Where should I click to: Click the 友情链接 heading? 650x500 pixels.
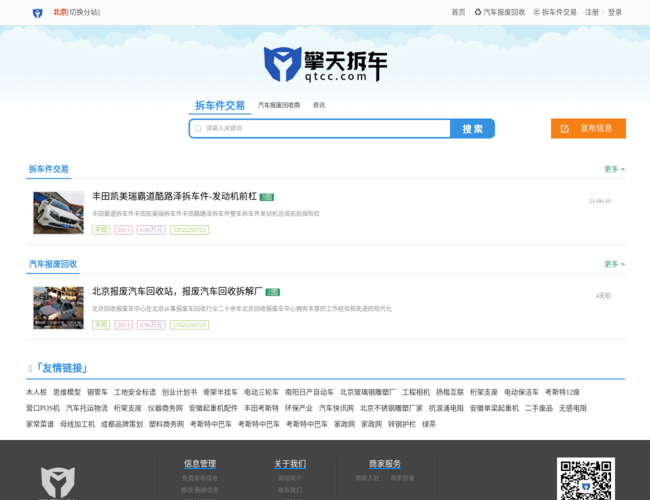pos(61,368)
